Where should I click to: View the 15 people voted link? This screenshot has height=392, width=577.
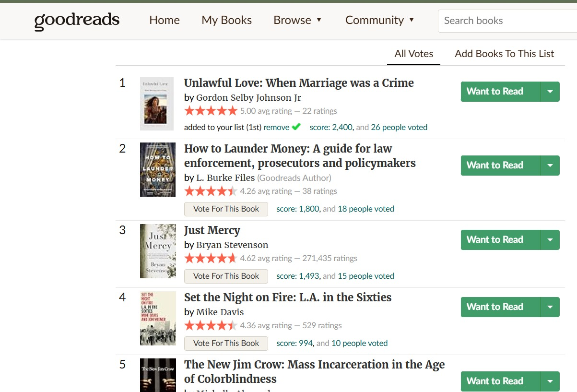tap(366, 276)
